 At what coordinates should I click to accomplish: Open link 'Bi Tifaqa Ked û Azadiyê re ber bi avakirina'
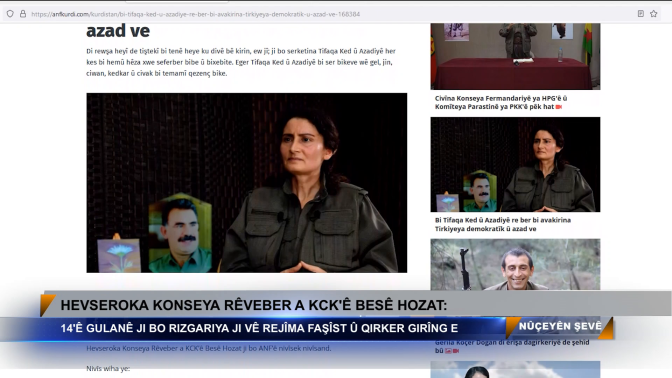coord(503,224)
